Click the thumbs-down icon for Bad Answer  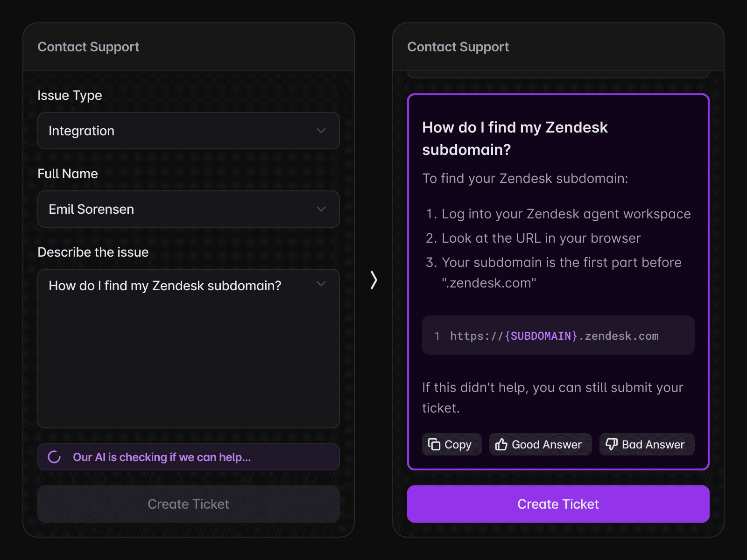point(611,444)
